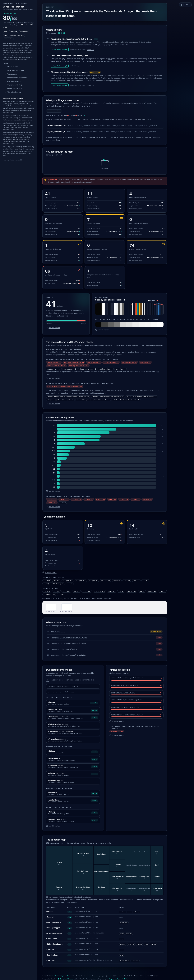194x980 pixels.
Task: Click warning icon on important declarations card
Action: point(79,244)
